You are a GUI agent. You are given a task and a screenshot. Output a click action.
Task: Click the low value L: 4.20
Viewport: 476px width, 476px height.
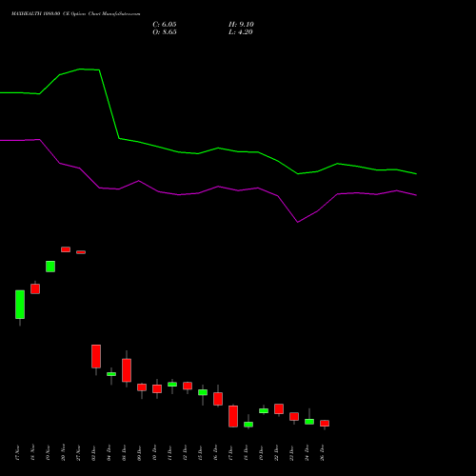(x=241, y=32)
